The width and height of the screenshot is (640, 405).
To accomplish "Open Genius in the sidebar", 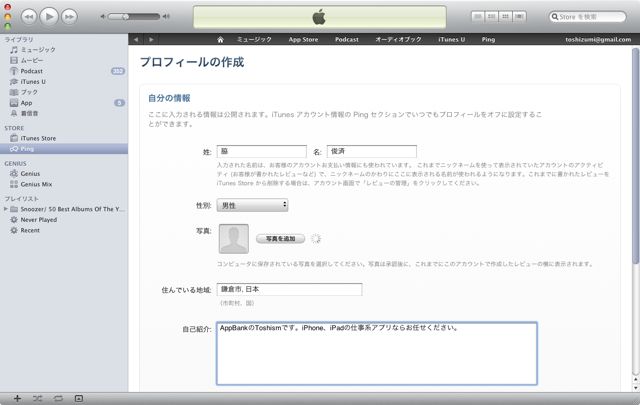I will click(x=64, y=174).
